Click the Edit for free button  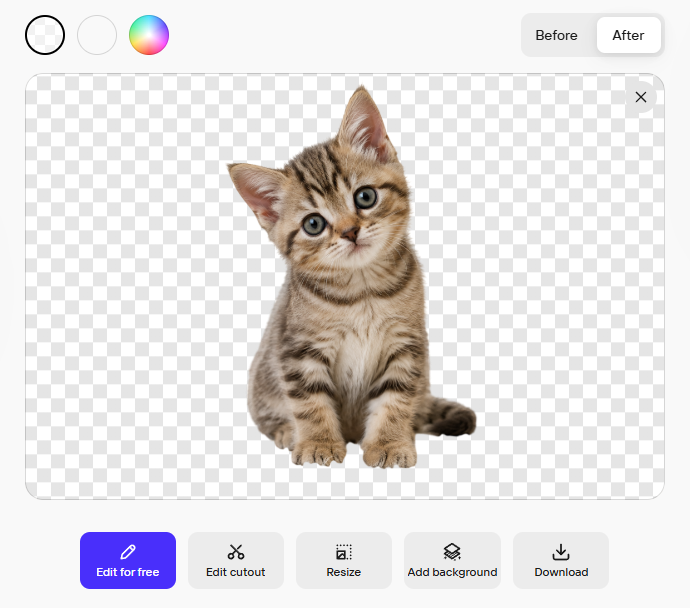coord(128,560)
